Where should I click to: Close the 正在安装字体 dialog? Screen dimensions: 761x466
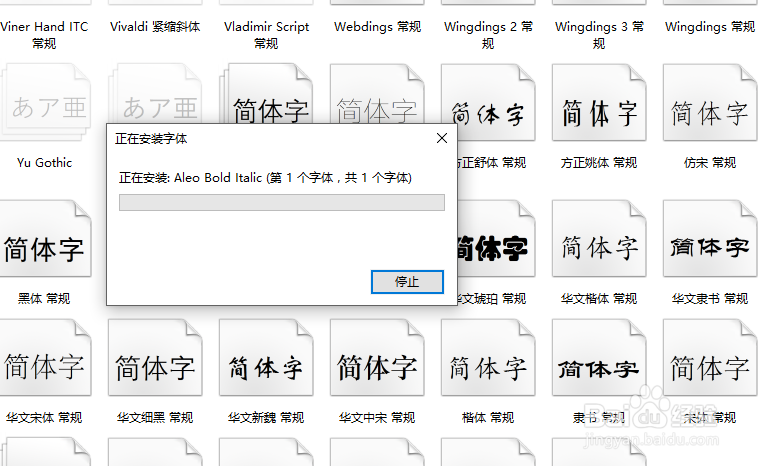[x=442, y=138]
